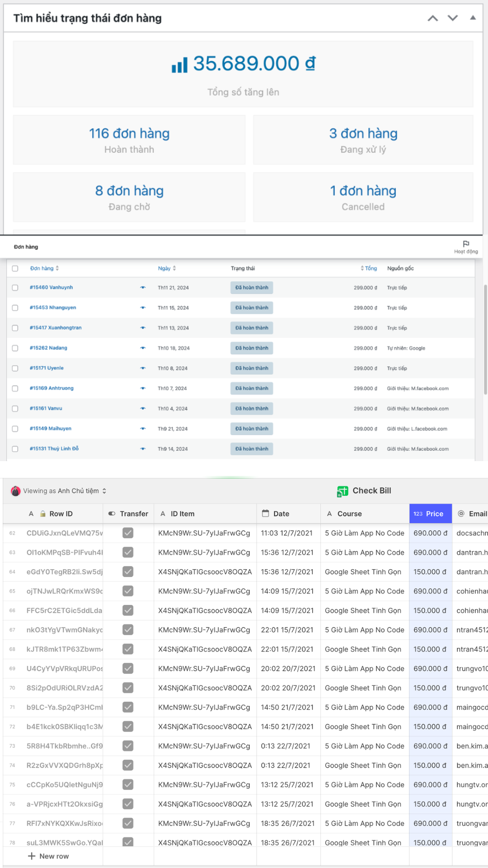Screen dimensions: 488x868
Task: Preview order #15262 Nadang eye icon
Action: (143, 348)
